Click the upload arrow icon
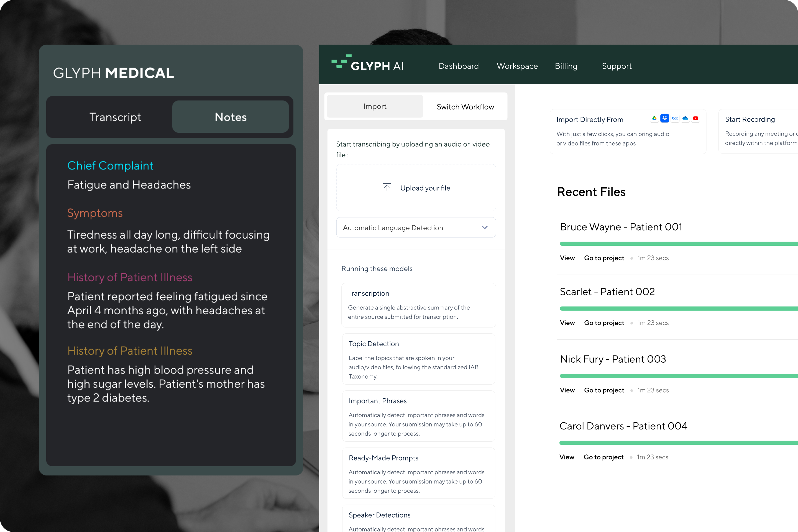Image resolution: width=798 pixels, height=532 pixels. click(387, 188)
